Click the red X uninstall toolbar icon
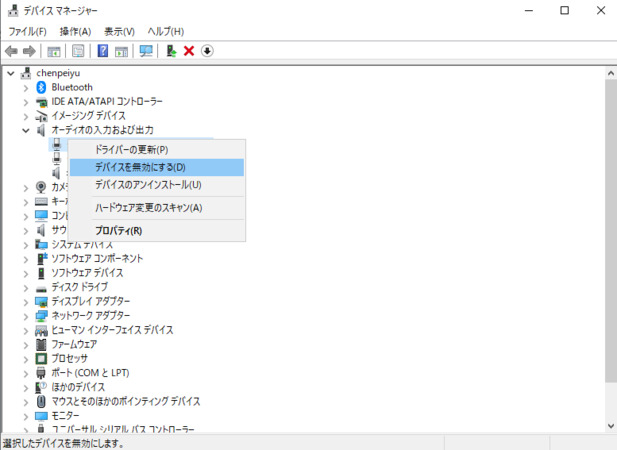 pyautogui.click(x=189, y=51)
